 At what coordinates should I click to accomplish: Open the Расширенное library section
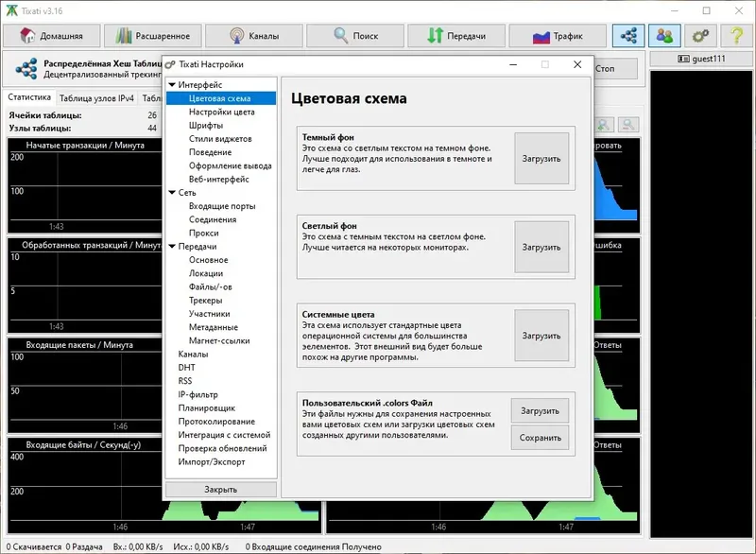(153, 36)
